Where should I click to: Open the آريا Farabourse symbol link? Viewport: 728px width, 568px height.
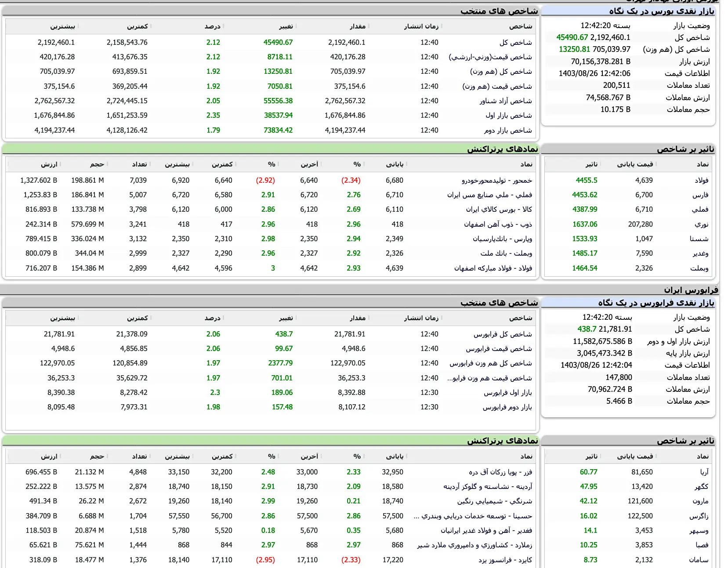pyautogui.click(x=704, y=472)
